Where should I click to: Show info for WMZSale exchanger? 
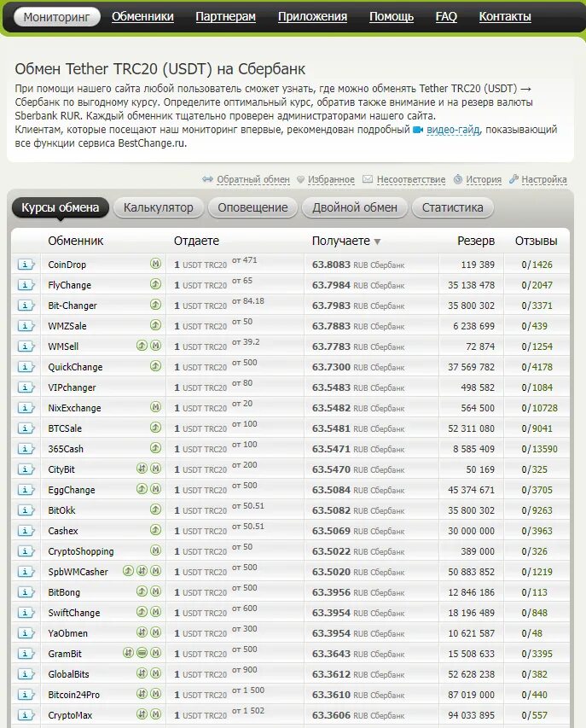[26, 326]
